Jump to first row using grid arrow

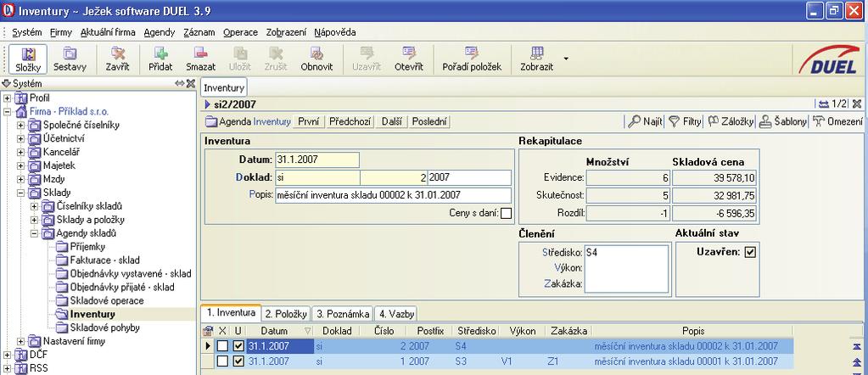857,346
